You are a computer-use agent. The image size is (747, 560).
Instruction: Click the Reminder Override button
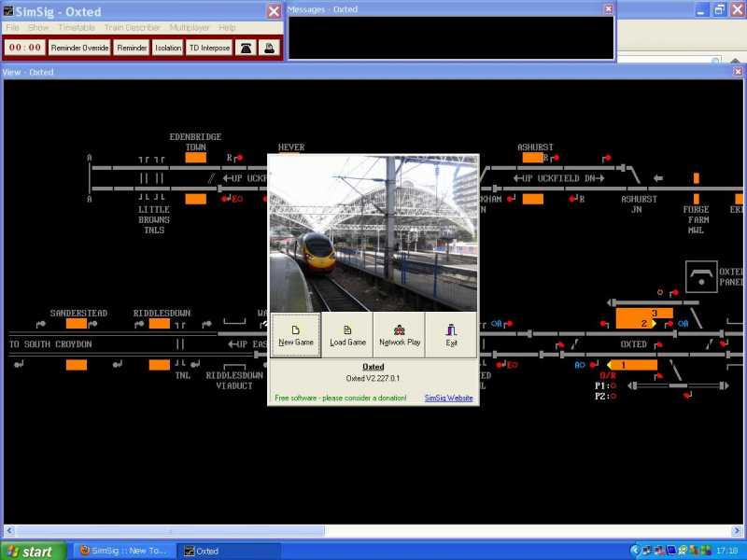[x=79, y=48]
